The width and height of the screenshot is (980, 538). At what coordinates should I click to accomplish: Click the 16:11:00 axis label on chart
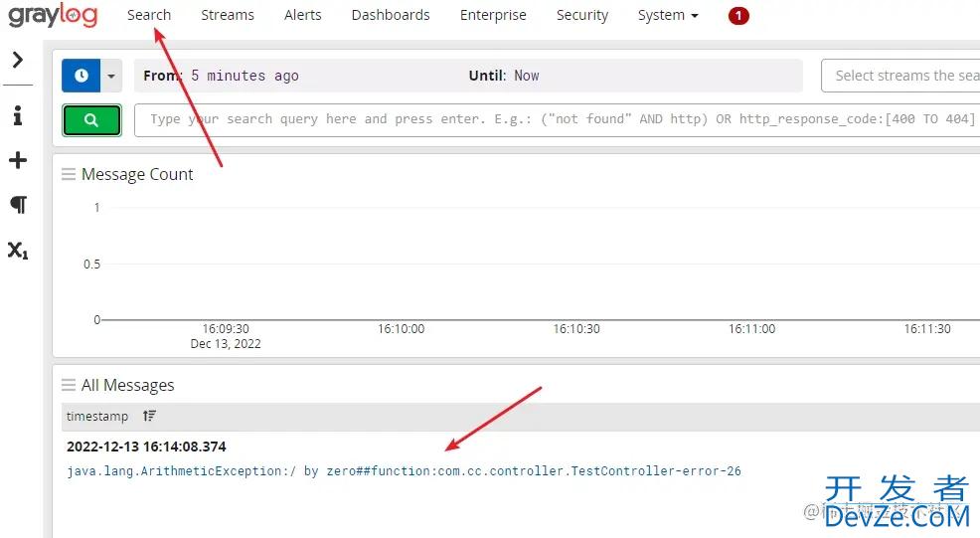(x=751, y=329)
